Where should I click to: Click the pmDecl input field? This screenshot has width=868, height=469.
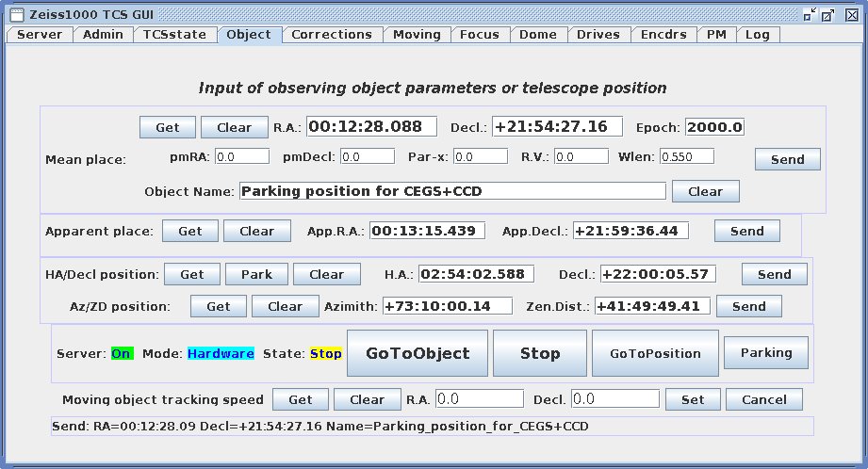368,156
